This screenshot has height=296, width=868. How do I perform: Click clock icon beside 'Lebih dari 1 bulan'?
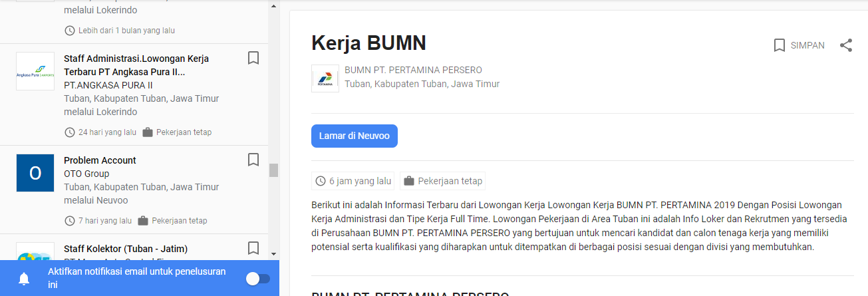pos(69,31)
